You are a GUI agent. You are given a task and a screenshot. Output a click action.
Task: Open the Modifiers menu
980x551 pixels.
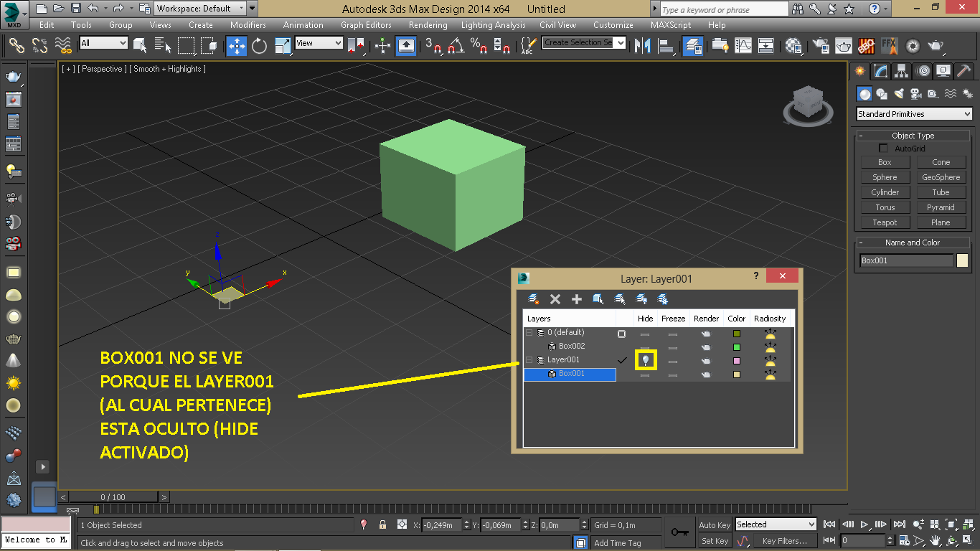[x=248, y=25]
